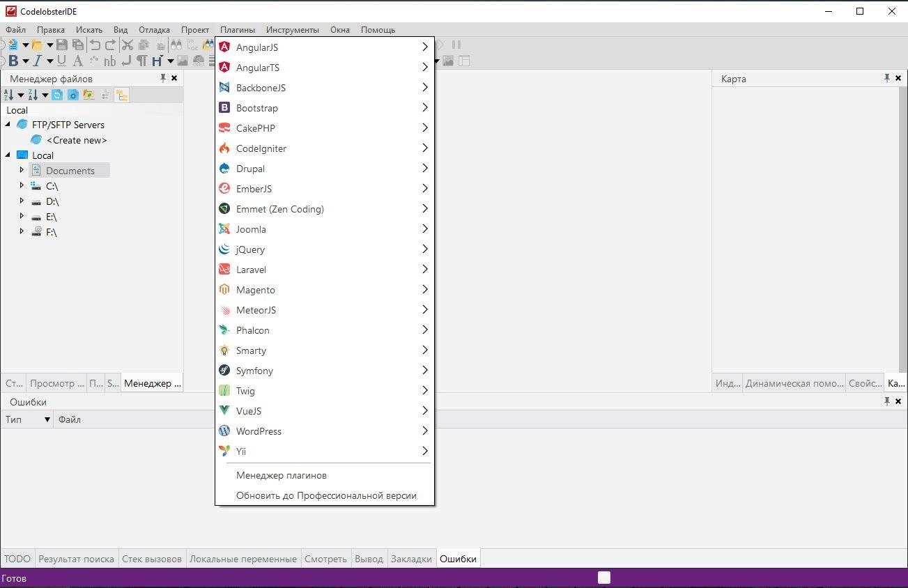This screenshot has height=588, width=908.
Task: Click the Refresh icon in file manager
Action: 57,95
